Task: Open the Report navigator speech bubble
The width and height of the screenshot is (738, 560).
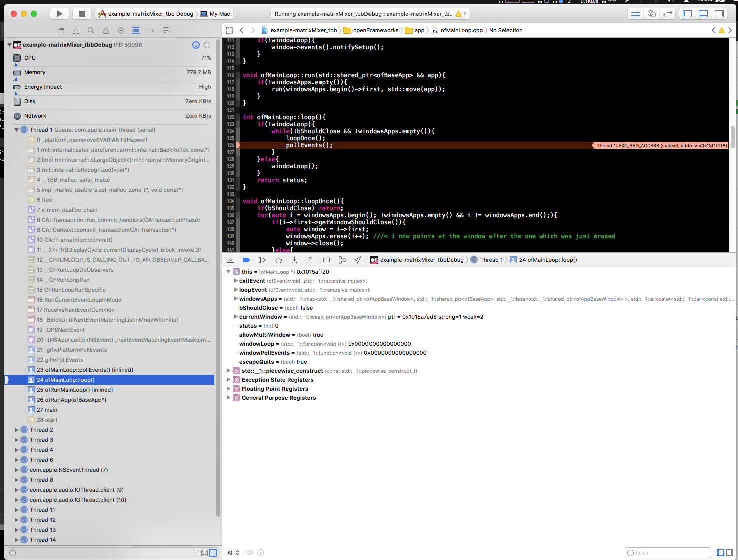Action: (166, 30)
